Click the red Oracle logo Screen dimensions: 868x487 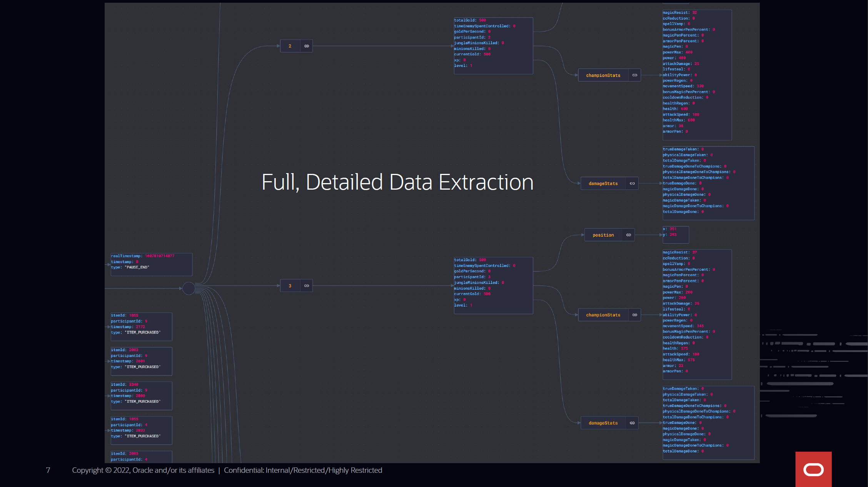(813, 469)
